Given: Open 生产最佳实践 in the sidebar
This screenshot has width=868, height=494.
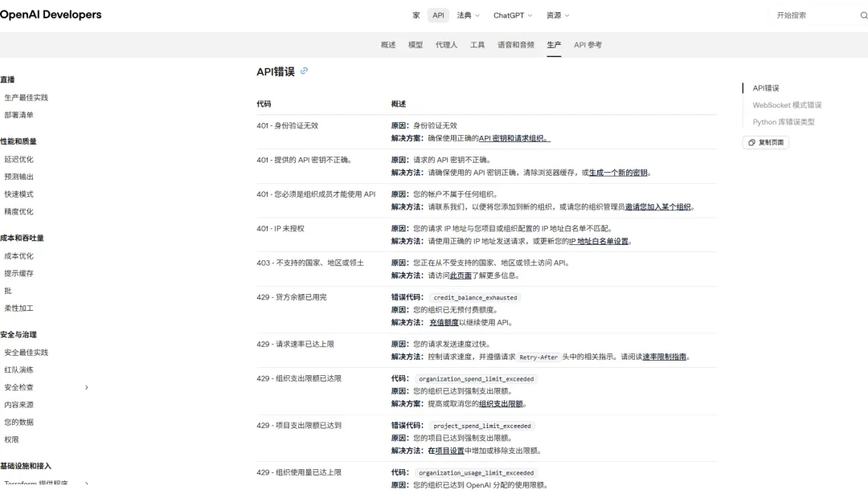Looking at the screenshot, I should click(26, 97).
